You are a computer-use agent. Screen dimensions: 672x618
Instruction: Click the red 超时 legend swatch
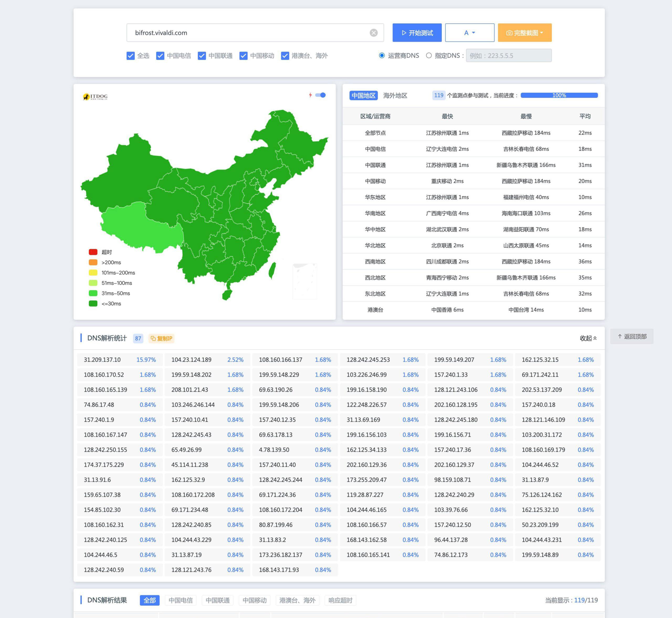(x=93, y=252)
